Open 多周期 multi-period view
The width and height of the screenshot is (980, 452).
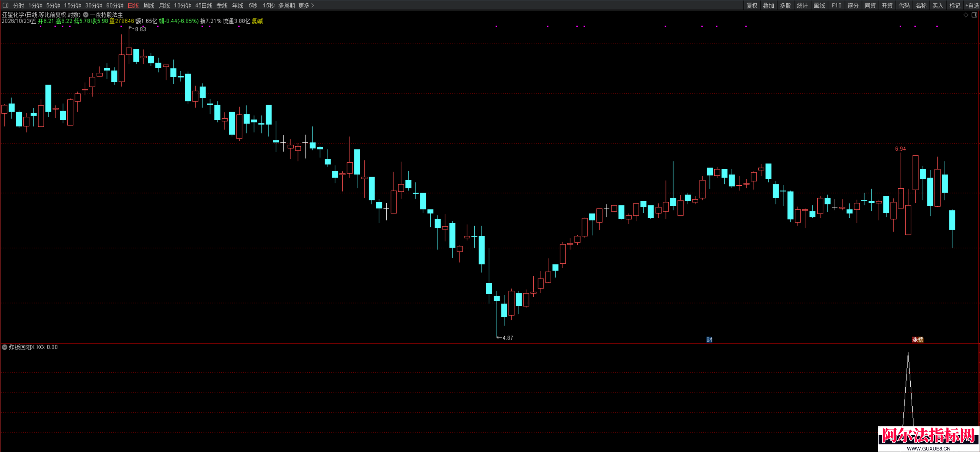click(x=286, y=5)
